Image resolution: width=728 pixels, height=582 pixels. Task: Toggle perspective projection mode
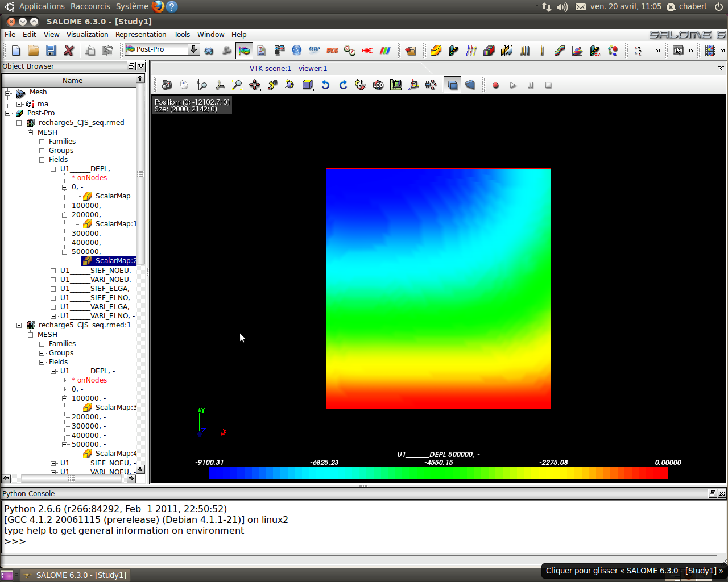[470, 85]
